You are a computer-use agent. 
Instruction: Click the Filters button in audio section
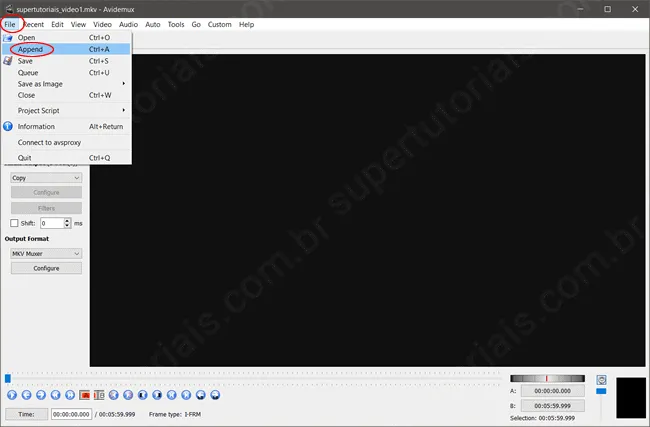point(46,208)
